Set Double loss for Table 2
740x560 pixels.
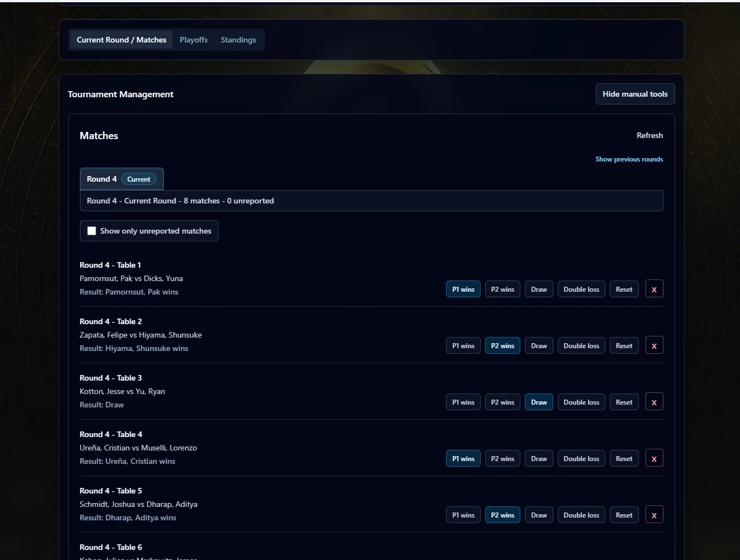[x=581, y=345]
